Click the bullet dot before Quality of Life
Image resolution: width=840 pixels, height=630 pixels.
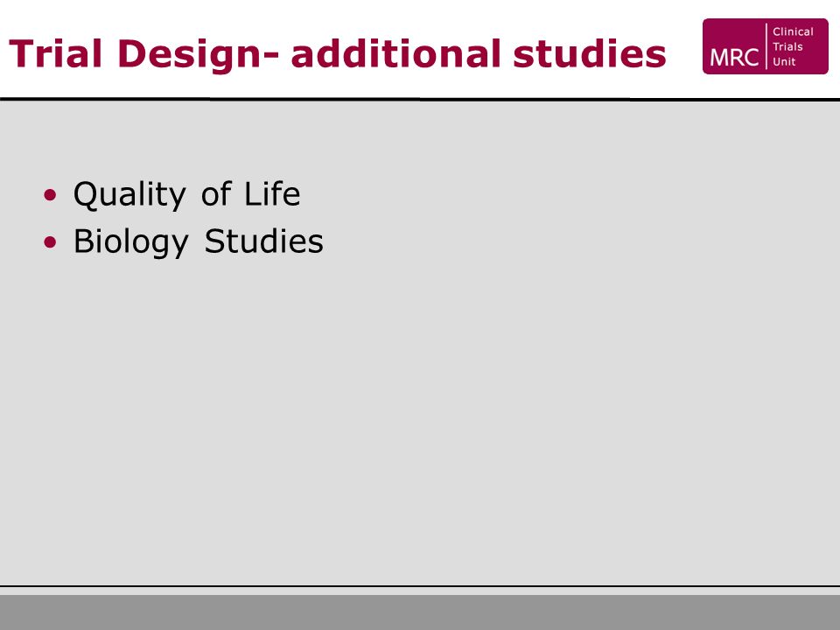51,194
